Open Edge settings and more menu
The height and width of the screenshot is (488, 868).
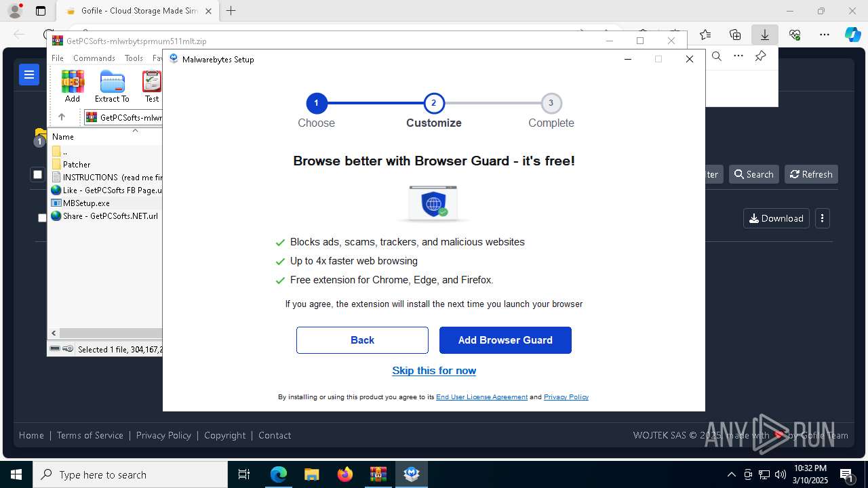pyautogui.click(x=825, y=35)
